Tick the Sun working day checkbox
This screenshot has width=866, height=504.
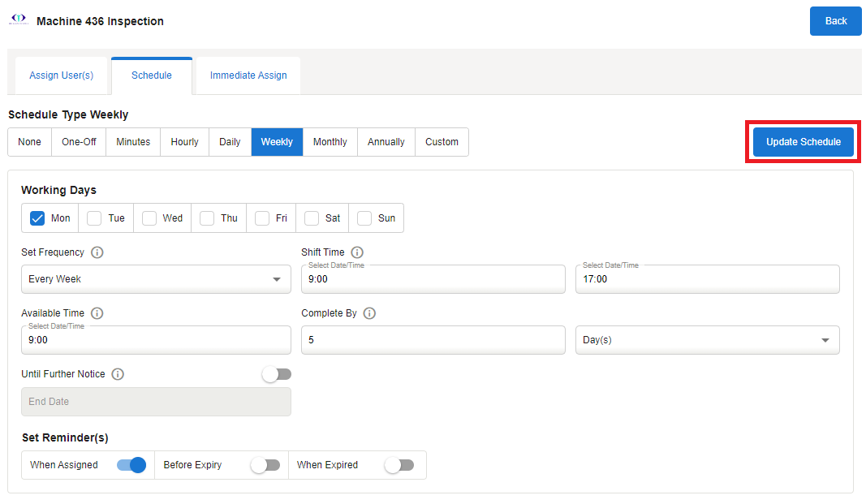[x=365, y=218]
